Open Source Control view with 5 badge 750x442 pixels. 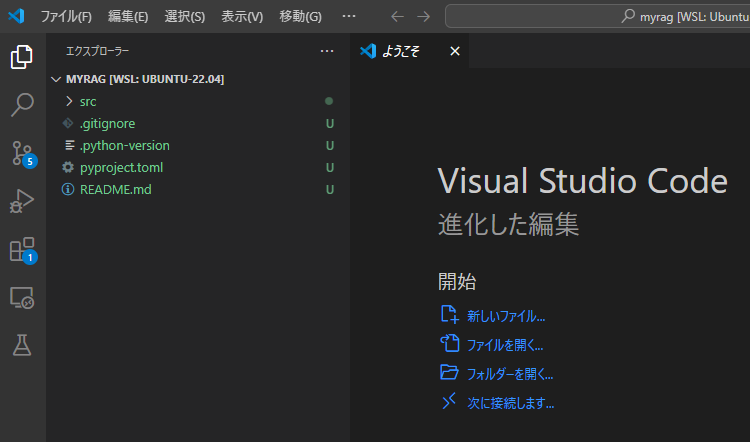click(23, 154)
